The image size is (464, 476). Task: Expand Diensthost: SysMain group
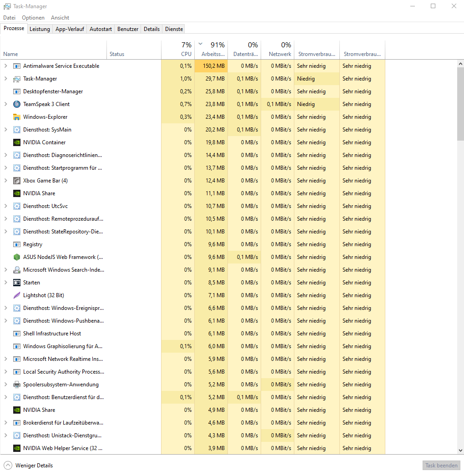[x=5, y=130]
